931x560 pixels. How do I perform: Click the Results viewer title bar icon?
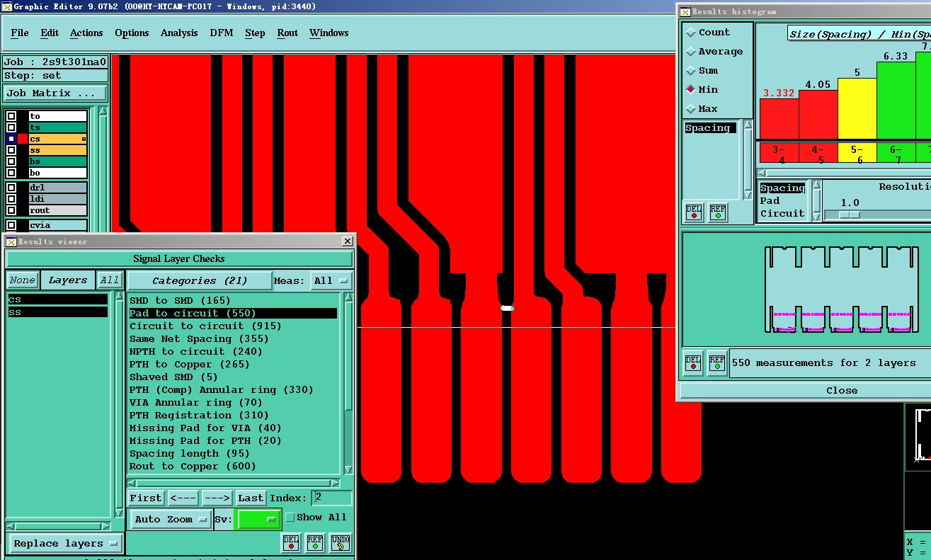(11, 241)
